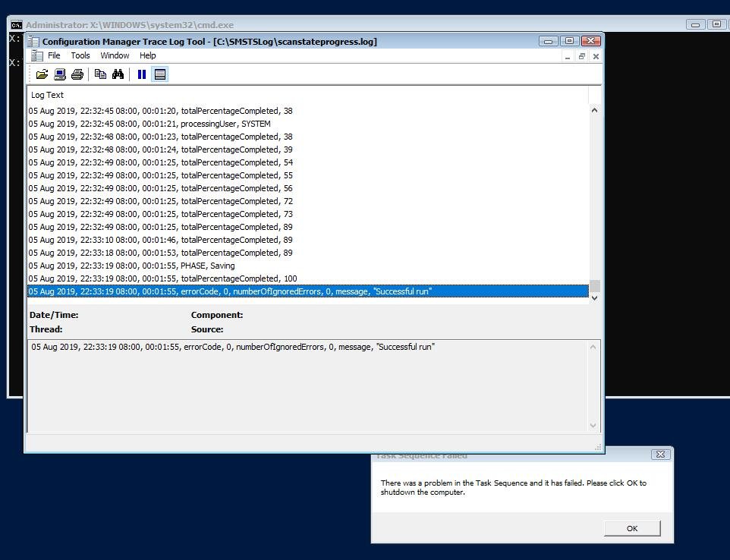The height and width of the screenshot is (560, 730).
Task: Restore the inner log document window
Action: pyautogui.click(x=581, y=56)
